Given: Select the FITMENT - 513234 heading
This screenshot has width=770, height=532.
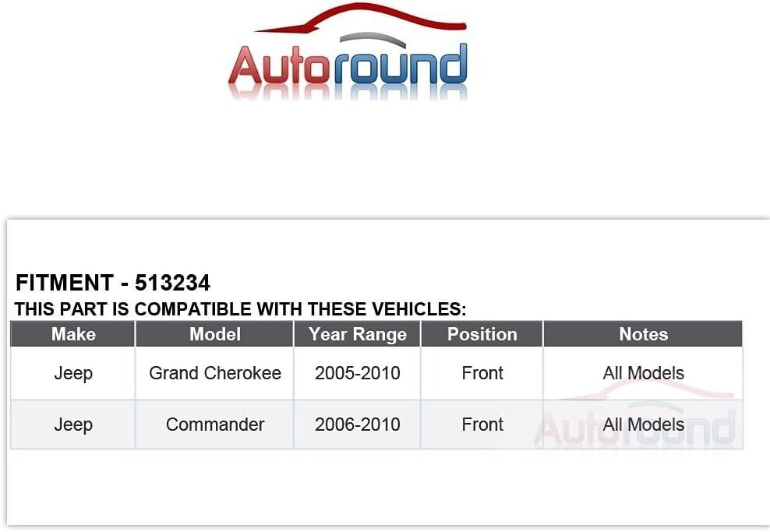Looking at the screenshot, I should [113, 283].
